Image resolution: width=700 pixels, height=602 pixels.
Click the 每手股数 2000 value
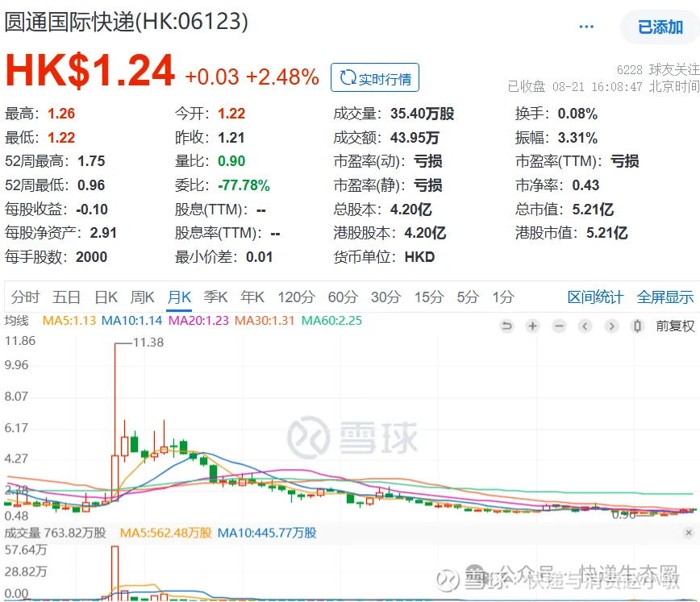coord(91,257)
